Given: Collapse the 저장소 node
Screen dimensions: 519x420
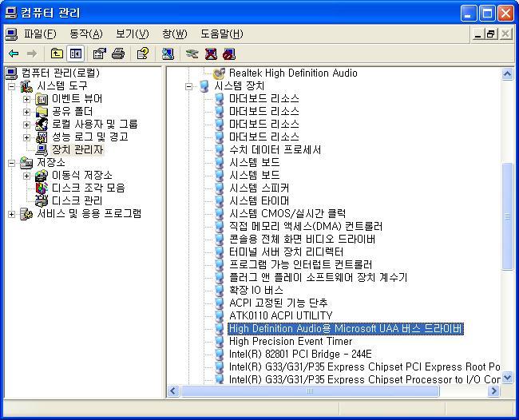Looking at the screenshot, I should (x=12, y=163).
